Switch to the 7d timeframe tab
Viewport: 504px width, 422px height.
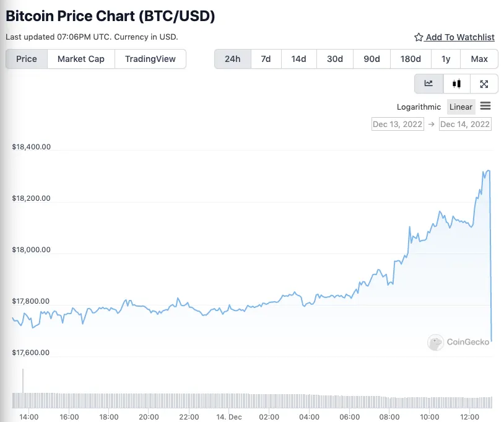point(266,59)
